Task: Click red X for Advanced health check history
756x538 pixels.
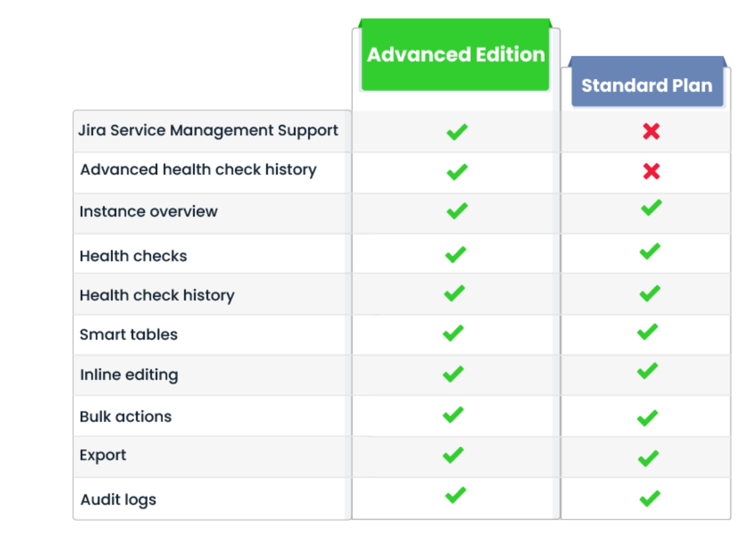Action: coord(651,171)
